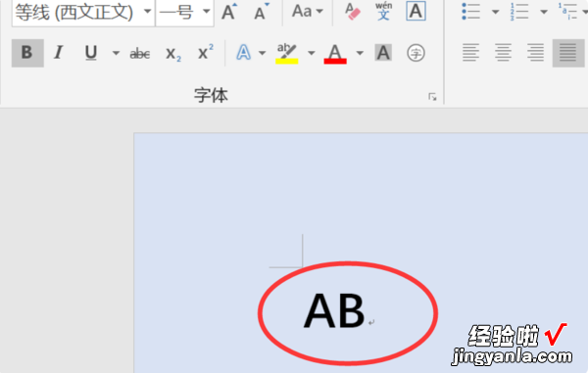The image size is (588, 373).
Task: Apply superscript X2 formatting
Action: pyautogui.click(x=206, y=53)
